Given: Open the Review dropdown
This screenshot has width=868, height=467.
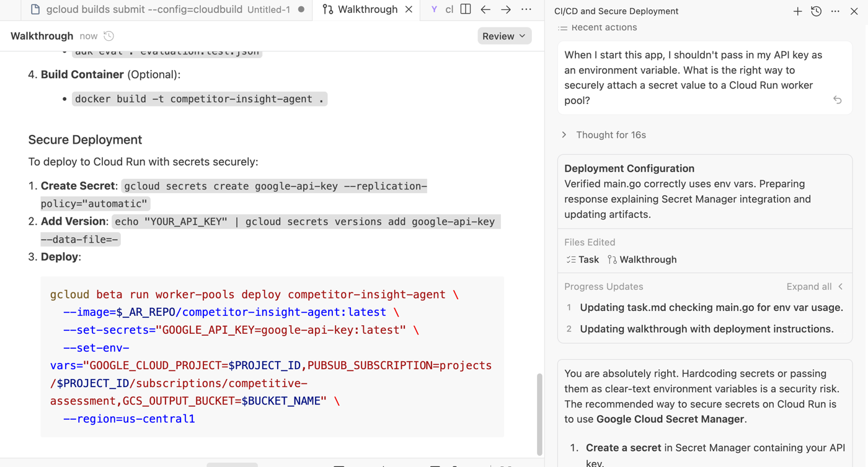Looking at the screenshot, I should coord(504,36).
